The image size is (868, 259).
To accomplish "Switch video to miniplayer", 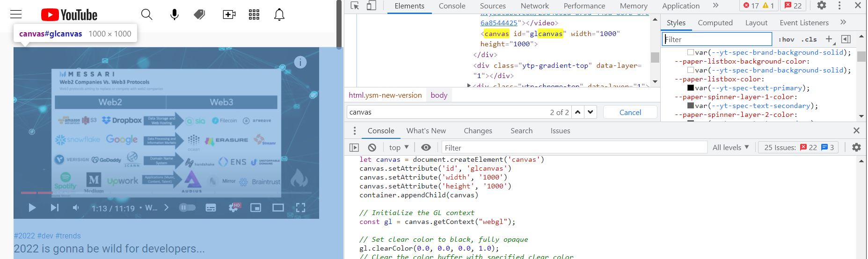I will (x=255, y=208).
